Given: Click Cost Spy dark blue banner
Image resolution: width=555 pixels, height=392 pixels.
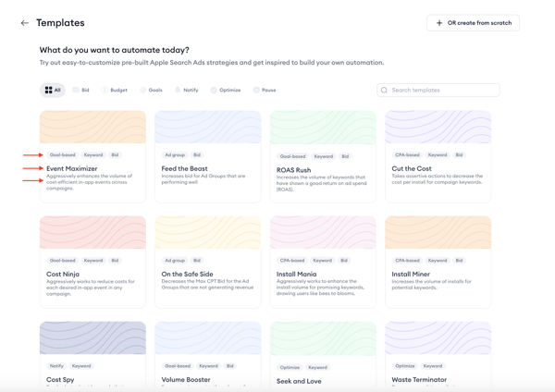Looking at the screenshot, I should (x=92, y=337).
